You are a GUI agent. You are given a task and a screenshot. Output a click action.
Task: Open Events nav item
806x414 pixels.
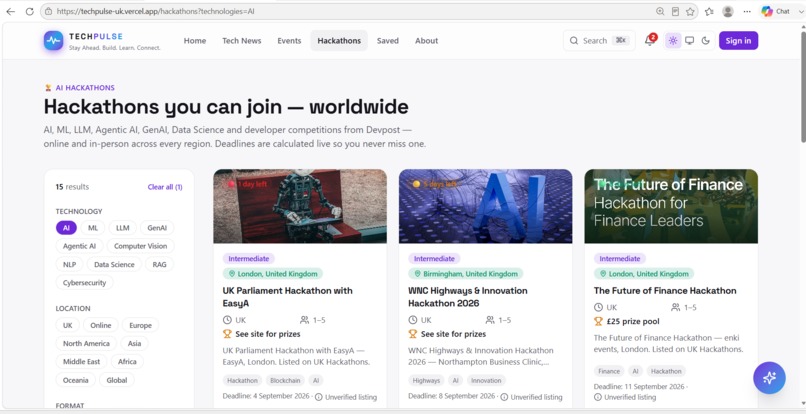click(x=289, y=41)
